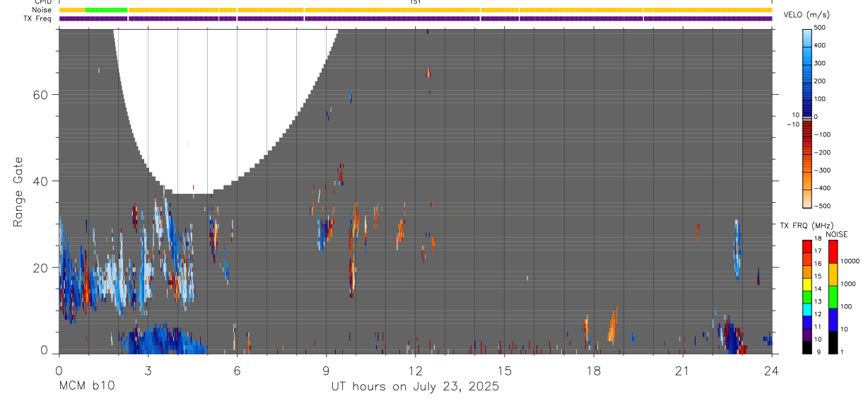Click the x-axis hour tick label 15
This screenshot has width=868, height=401.
(504, 371)
